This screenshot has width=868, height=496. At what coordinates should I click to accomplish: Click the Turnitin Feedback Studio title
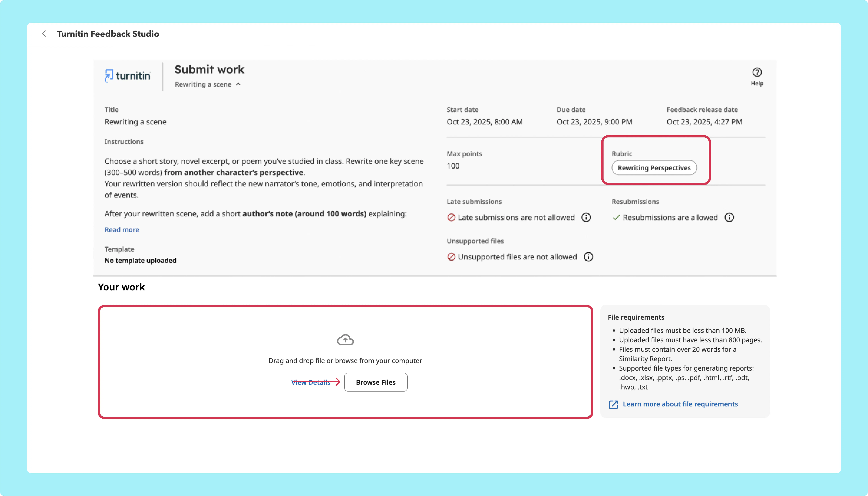point(108,34)
